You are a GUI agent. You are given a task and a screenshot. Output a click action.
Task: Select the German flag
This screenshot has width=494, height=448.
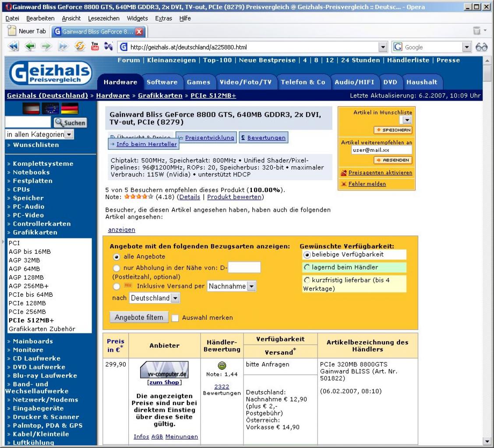[x=70, y=108]
